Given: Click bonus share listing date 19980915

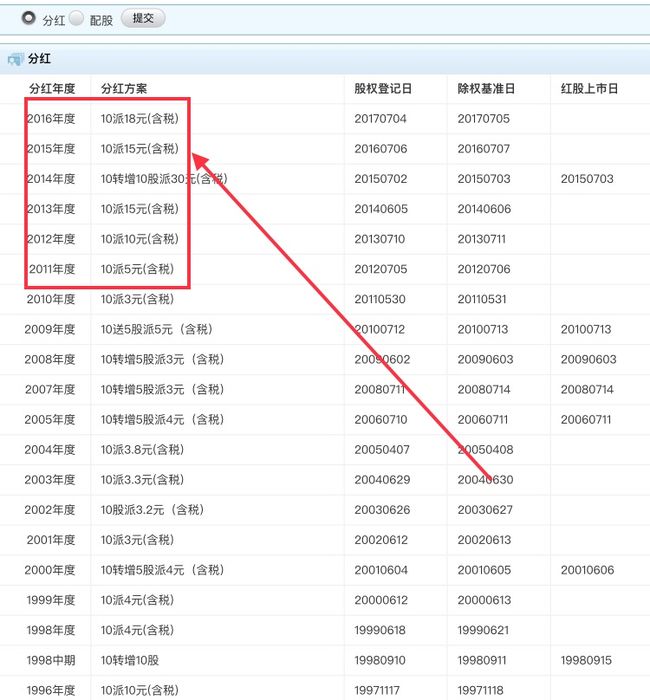Looking at the screenshot, I should point(586,660).
